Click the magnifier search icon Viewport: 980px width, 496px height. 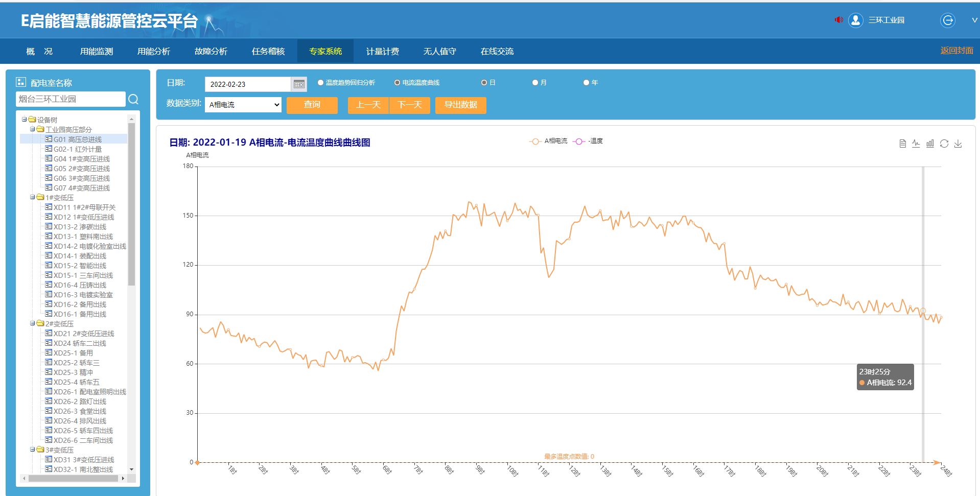point(133,99)
